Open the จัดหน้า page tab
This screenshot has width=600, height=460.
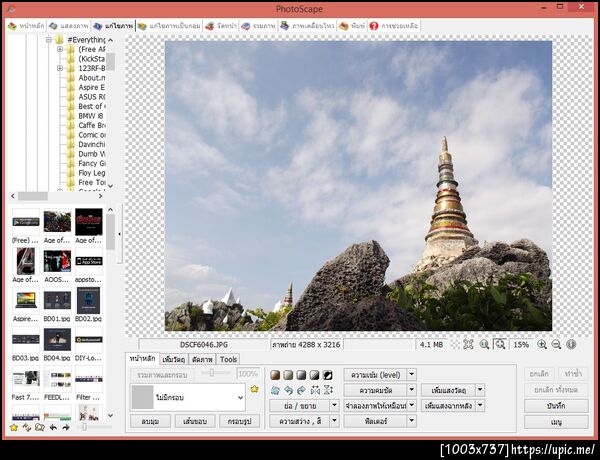[x=221, y=26]
